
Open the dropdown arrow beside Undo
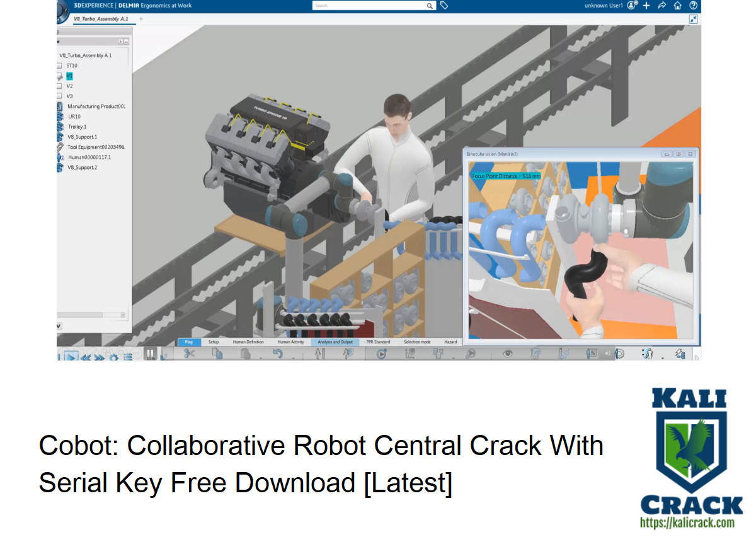[x=294, y=358]
